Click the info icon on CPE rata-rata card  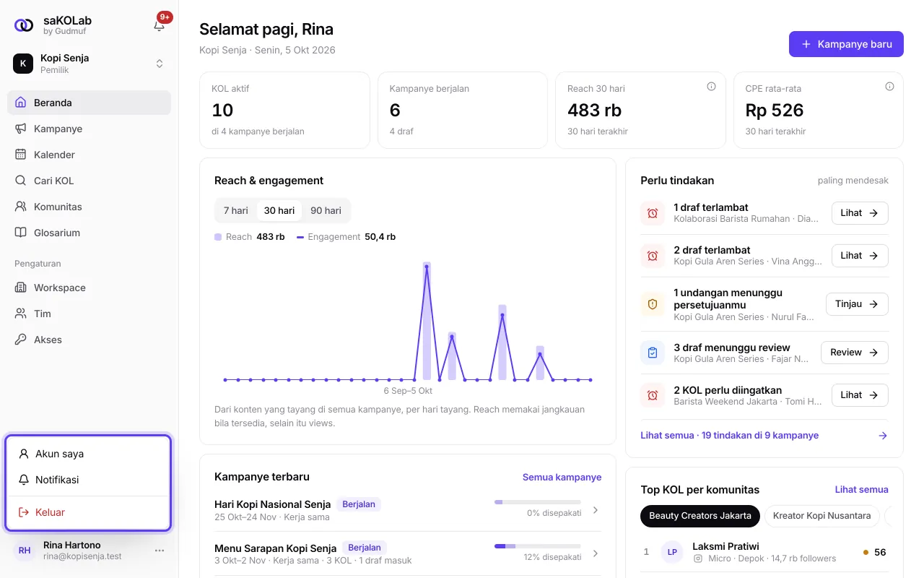889,87
